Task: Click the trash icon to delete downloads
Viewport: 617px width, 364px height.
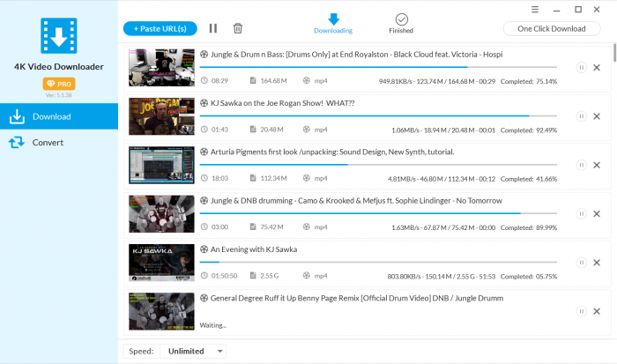Action: tap(237, 28)
